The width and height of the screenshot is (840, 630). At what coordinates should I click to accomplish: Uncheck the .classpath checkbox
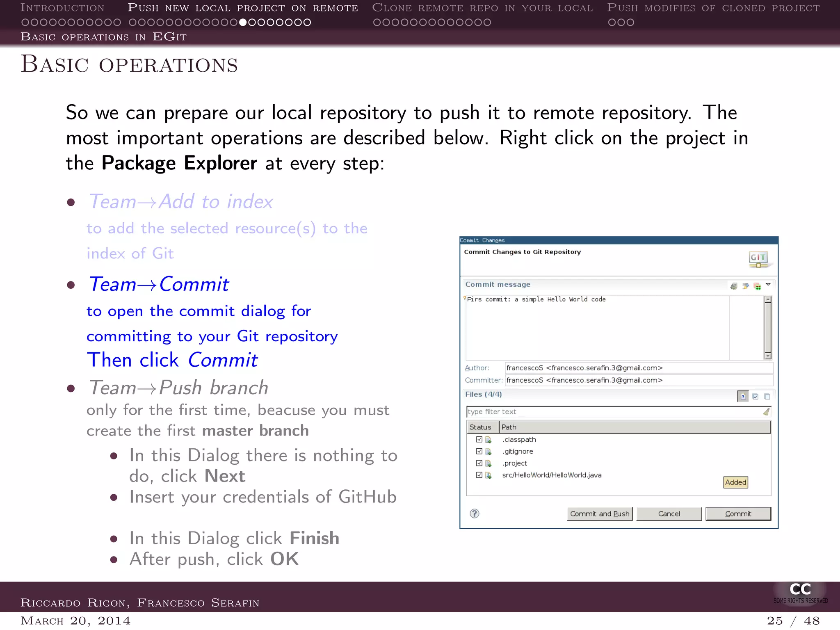[x=479, y=439]
